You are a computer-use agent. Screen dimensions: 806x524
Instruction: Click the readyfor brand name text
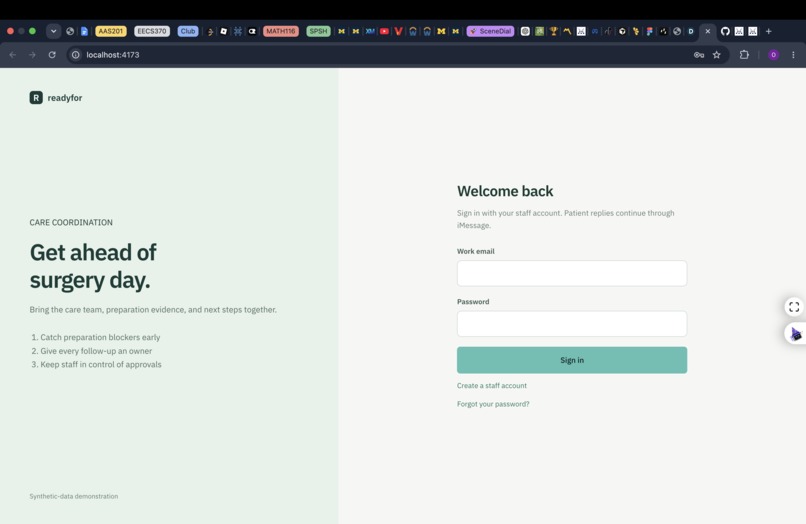point(65,98)
